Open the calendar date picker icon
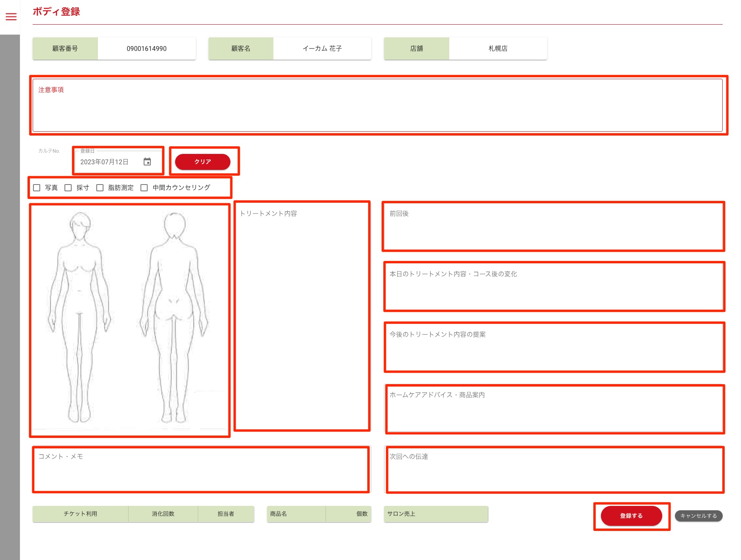741x560 pixels. pos(147,162)
